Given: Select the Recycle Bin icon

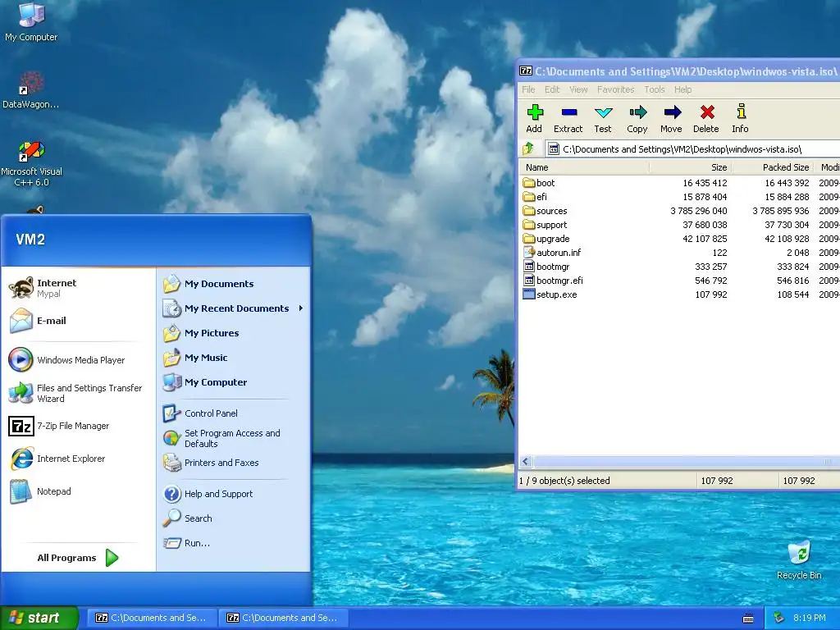Looking at the screenshot, I should [x=799, y=559].
